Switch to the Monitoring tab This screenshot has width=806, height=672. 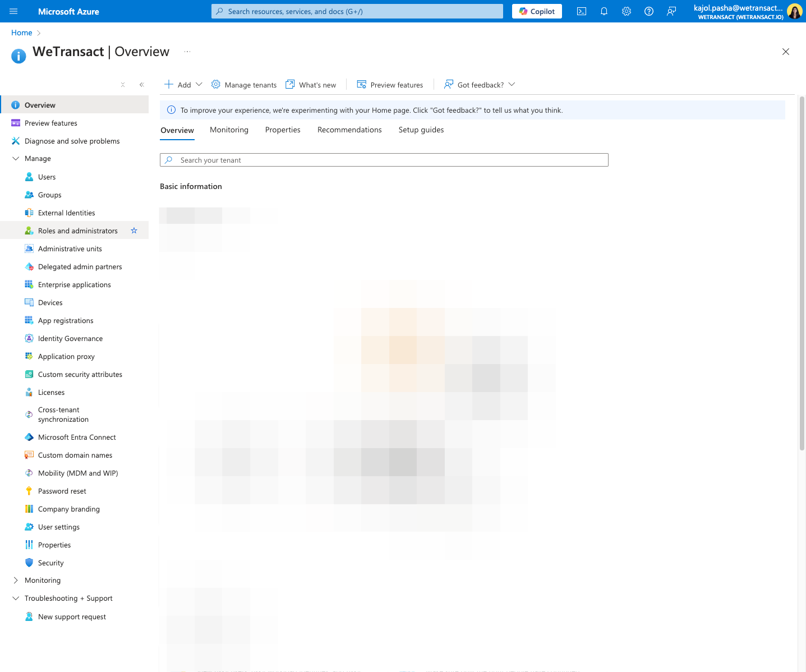229,130
